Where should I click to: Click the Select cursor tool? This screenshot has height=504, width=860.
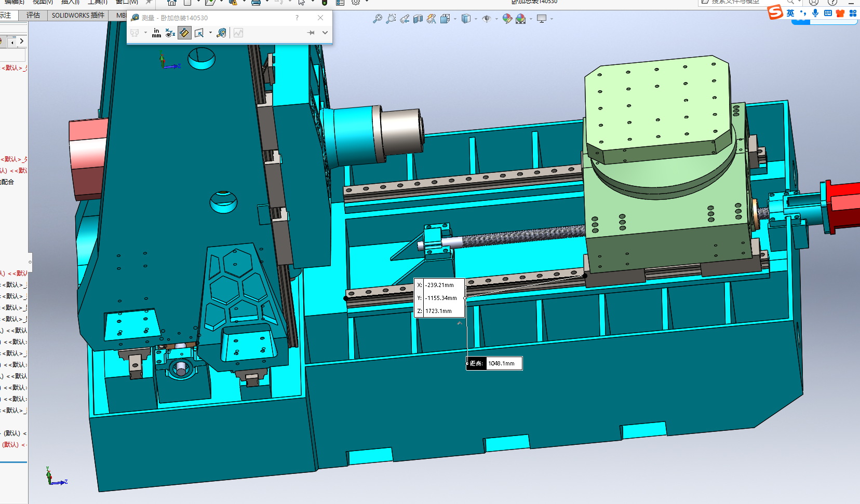[x=302, y=2]
